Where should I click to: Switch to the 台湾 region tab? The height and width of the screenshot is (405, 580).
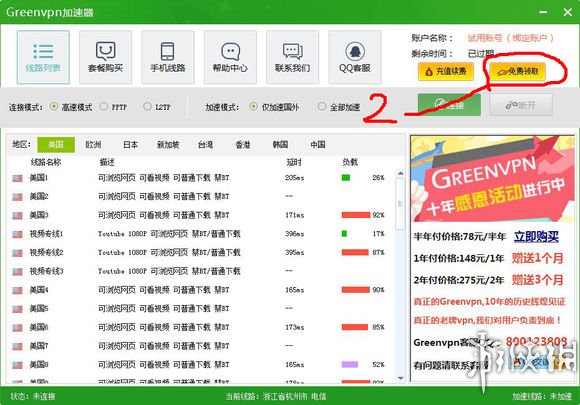205,145
